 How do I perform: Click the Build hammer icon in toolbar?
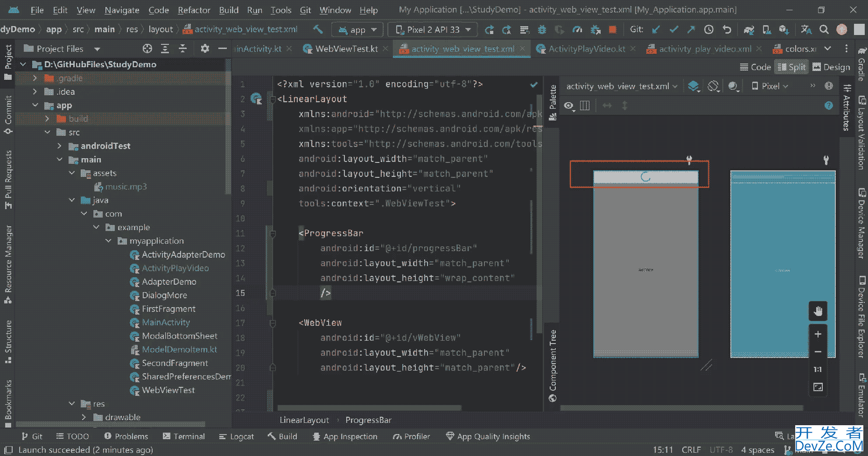click(318, 29)
